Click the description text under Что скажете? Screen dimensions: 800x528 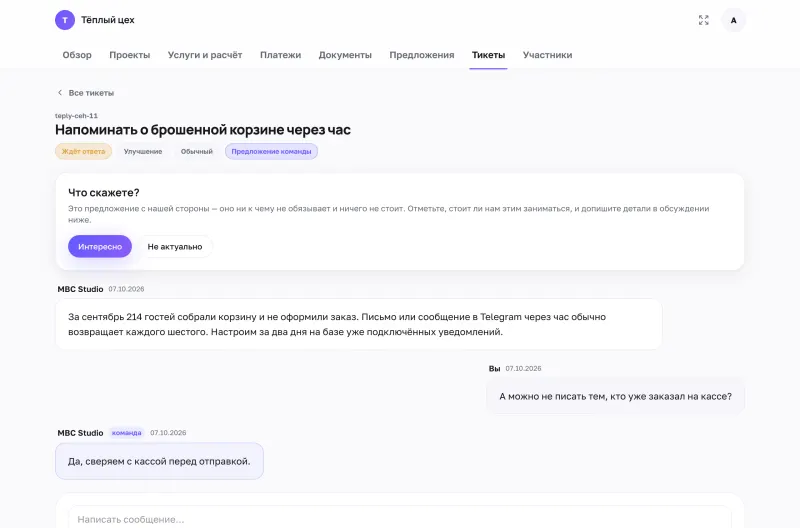388,214
